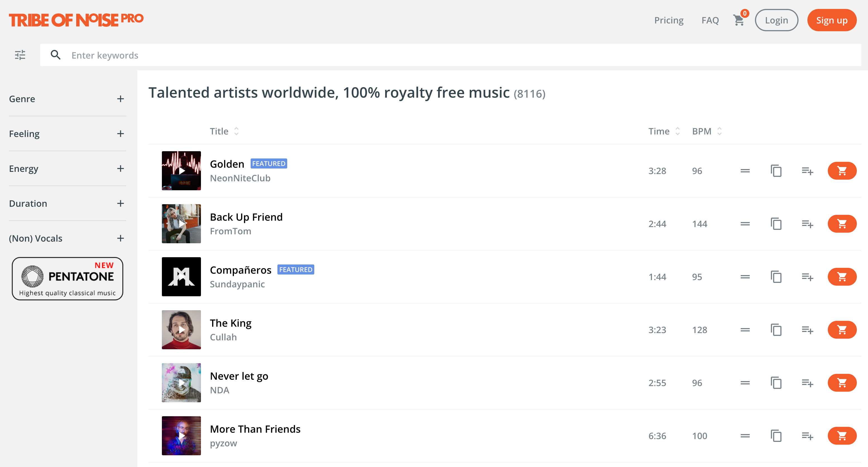
Task: Click the copy icon for Compañeros
Action: (x=776, y=277)
